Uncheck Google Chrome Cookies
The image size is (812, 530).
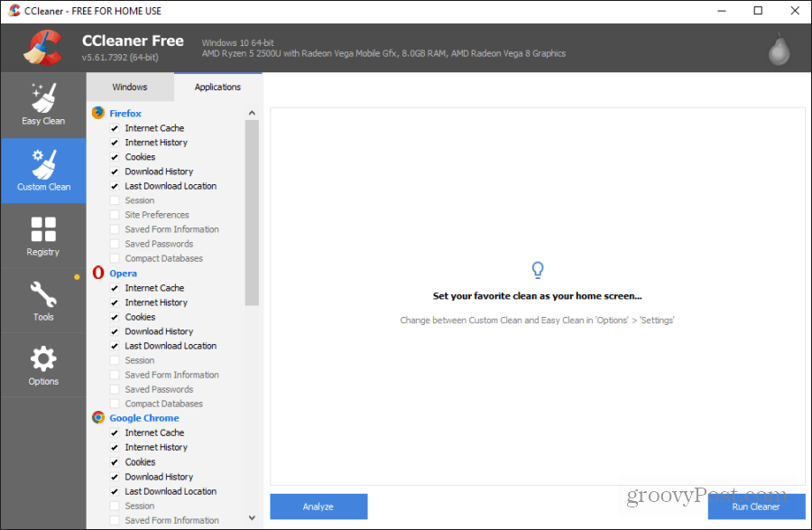pyautogui.click(x=115, y=462)
